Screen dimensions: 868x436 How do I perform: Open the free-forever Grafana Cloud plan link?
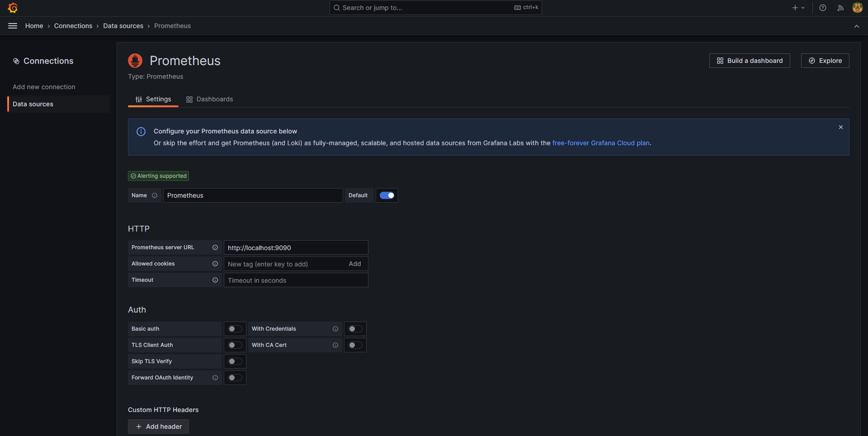pos(601,143)
